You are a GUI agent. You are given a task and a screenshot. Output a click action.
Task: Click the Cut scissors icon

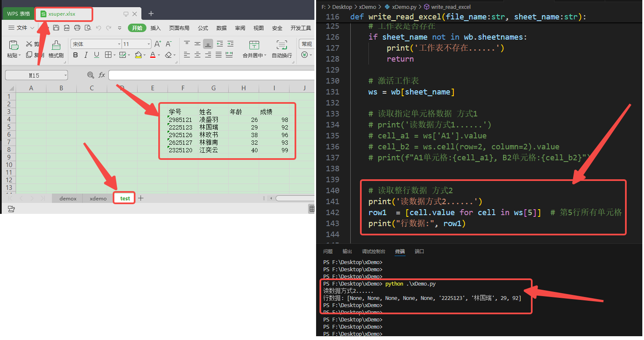(29, 44)
